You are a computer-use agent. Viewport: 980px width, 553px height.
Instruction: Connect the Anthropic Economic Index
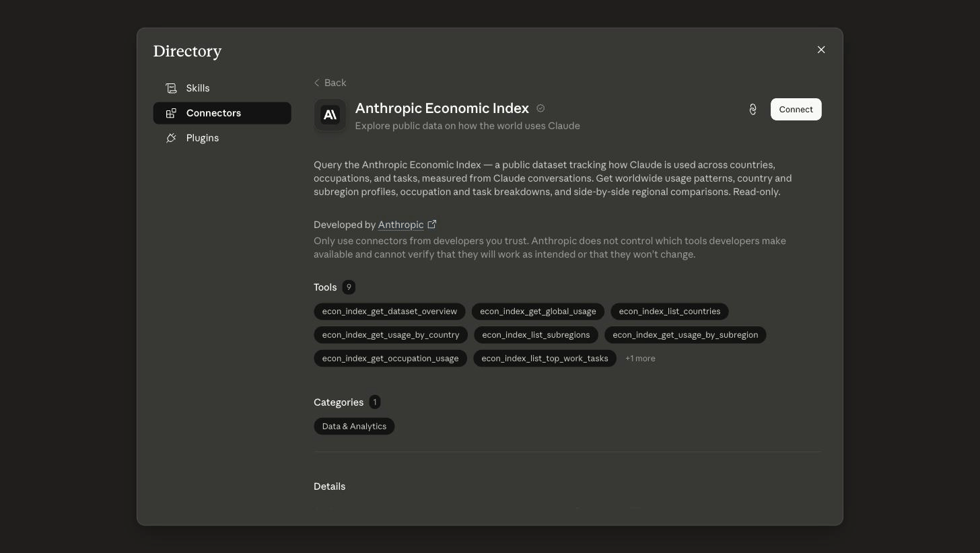[x=796, y=110]
